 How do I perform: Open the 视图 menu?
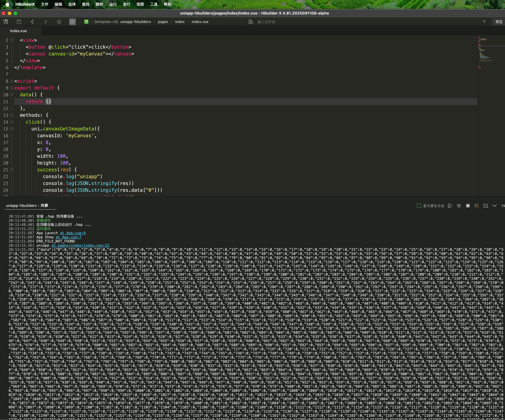tap(140, 4)
